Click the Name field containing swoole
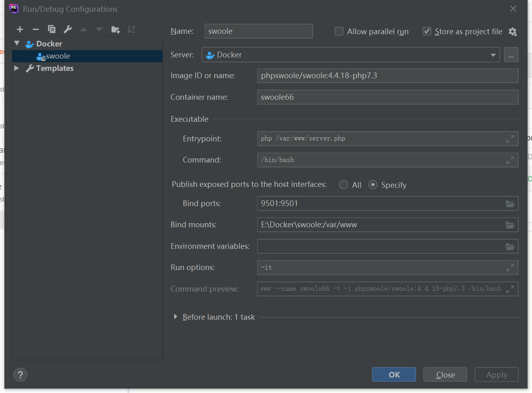This screenshot has height=393, width=532. [258, 31]
